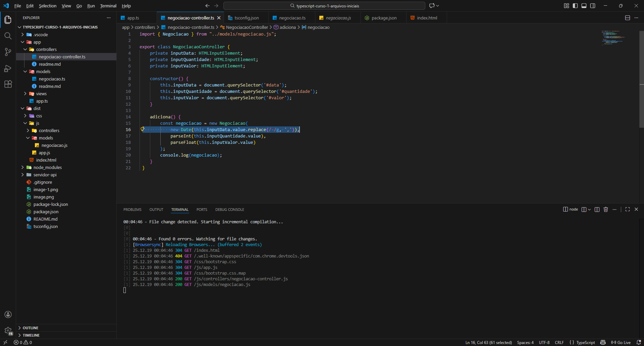The image size is (644, 346).
Task: Open the Terminal menu
Action: click(x=108, y=6)
